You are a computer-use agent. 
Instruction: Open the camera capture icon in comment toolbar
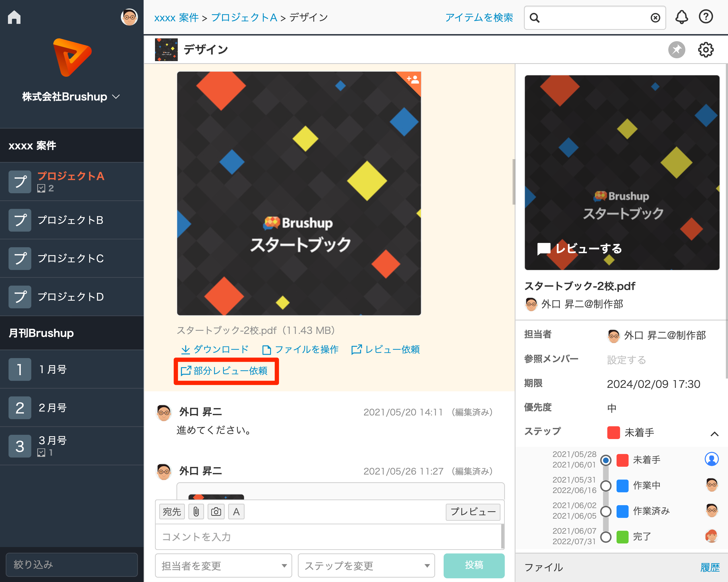click(216, 511)
